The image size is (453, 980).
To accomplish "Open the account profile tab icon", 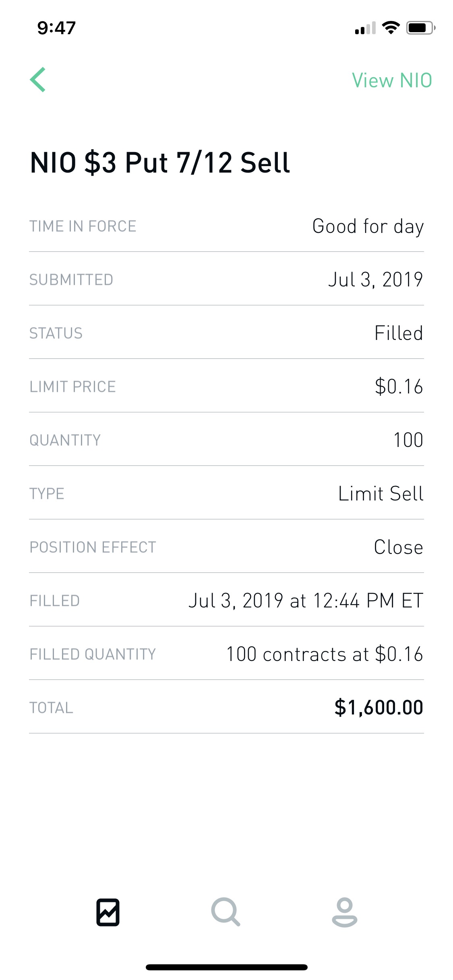I will 345,912.
